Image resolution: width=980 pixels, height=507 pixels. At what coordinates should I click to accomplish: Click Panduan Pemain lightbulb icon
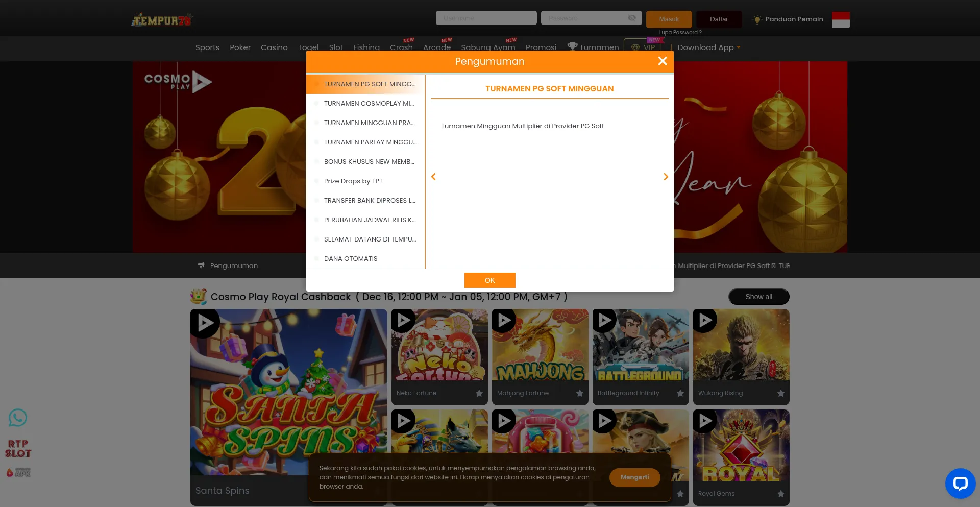coord(757,19)
